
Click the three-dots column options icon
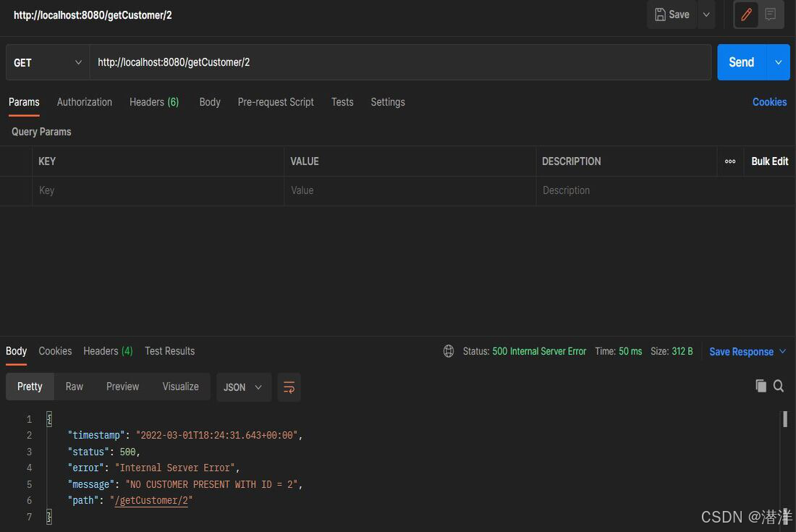click(730, 161)
